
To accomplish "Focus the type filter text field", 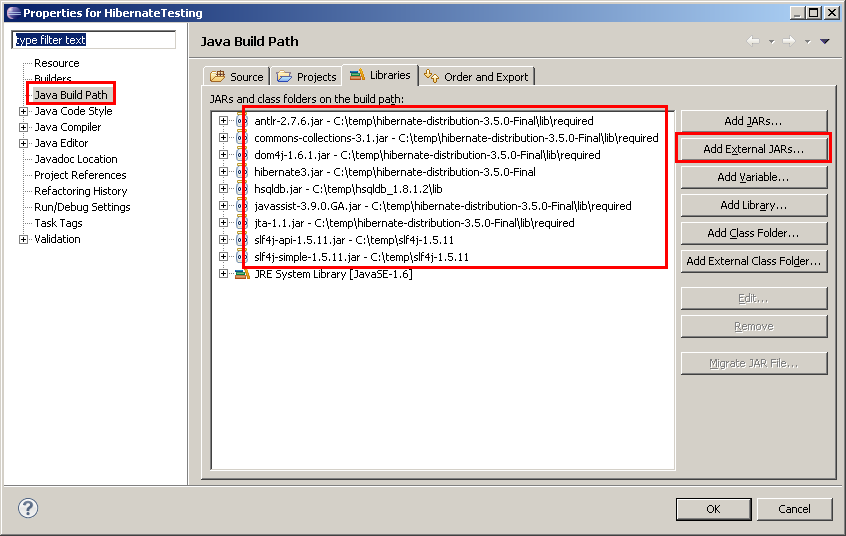I will (94, 40).
